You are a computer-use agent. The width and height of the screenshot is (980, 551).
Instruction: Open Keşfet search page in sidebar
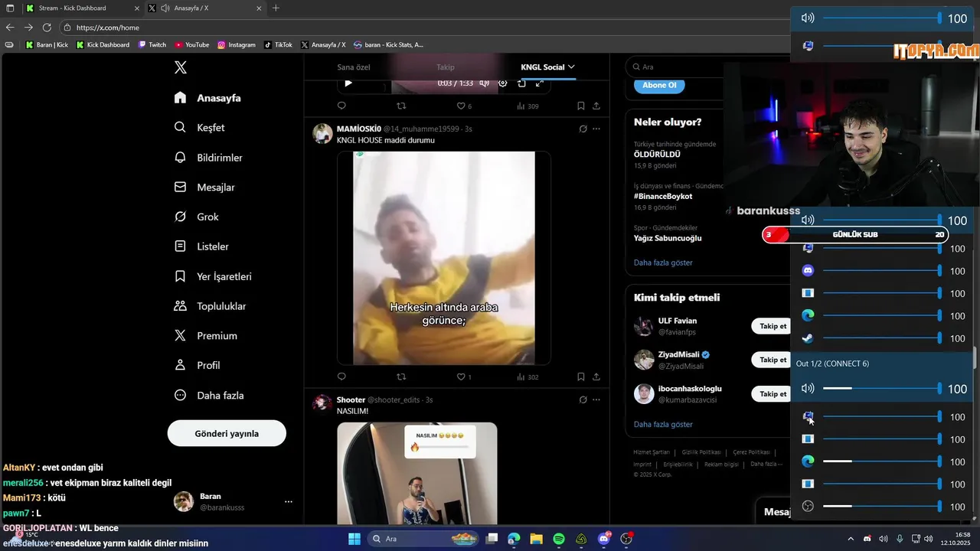(199, 128)
